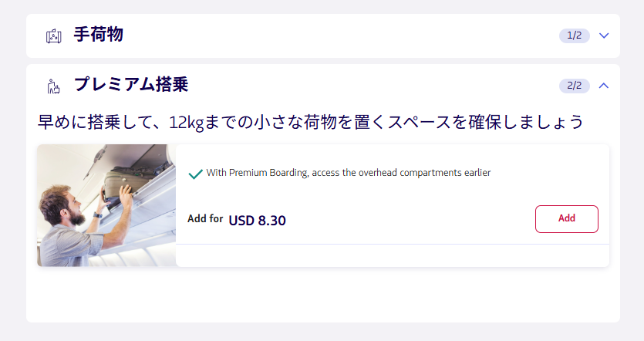This screenshot has height=341, width=644.
Task: Open the 手荷物 section heading
Action: coord(99,35)
